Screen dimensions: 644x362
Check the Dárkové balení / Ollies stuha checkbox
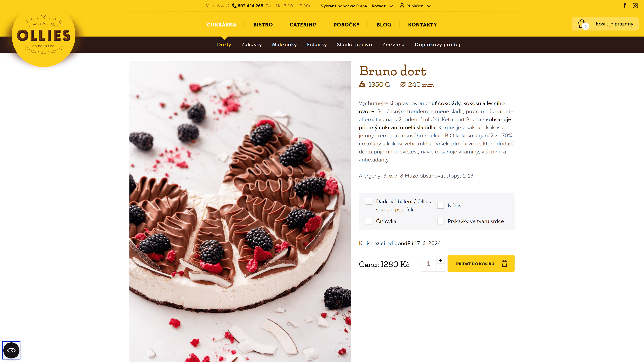(369, 201)
